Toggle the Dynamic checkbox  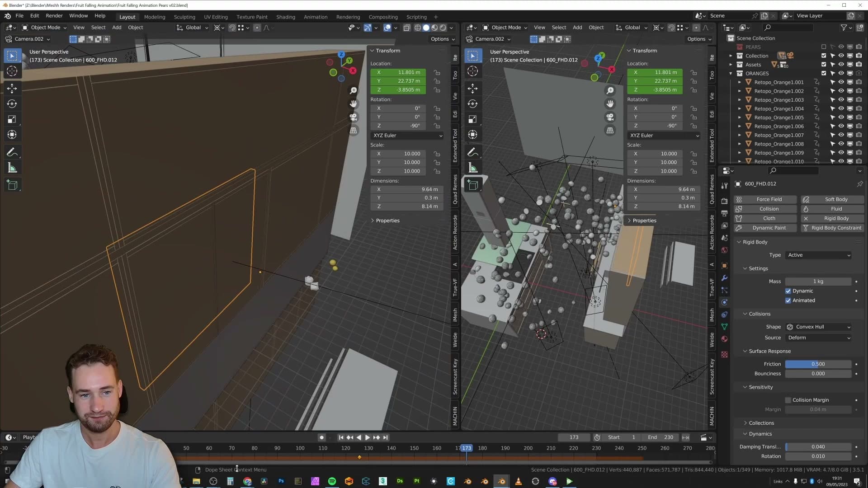tap(788, 291)
